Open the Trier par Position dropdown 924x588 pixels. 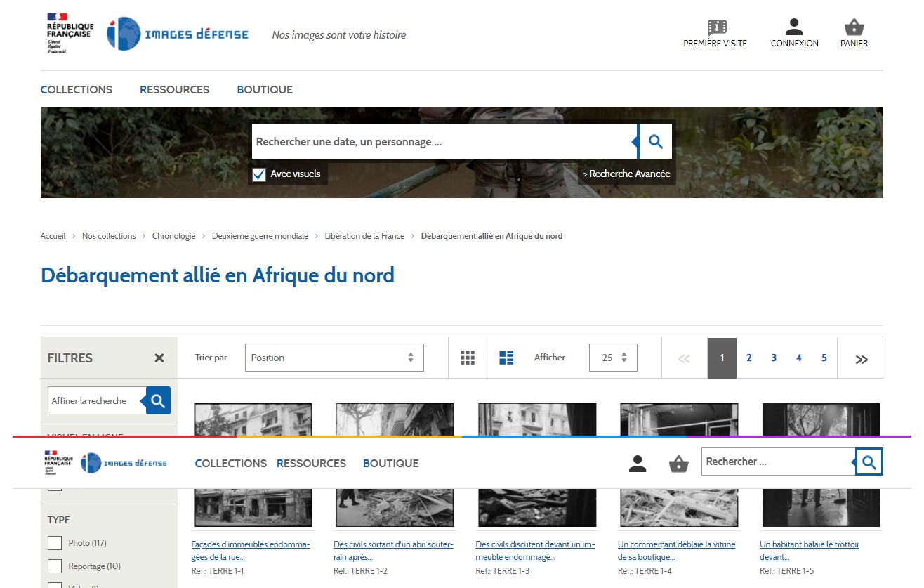click(x=334, y=358)
